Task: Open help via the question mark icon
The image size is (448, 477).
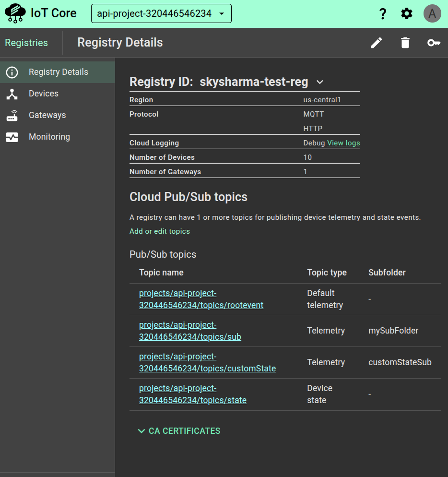Action: pos(383,14)
